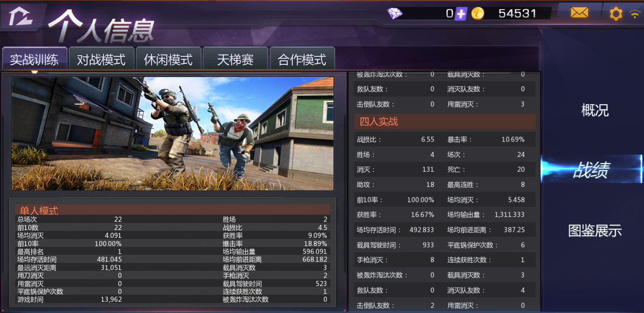Screen dimensions: 644x313
Task: Click the 6.55 战损比 value
Action: (428, 140)
